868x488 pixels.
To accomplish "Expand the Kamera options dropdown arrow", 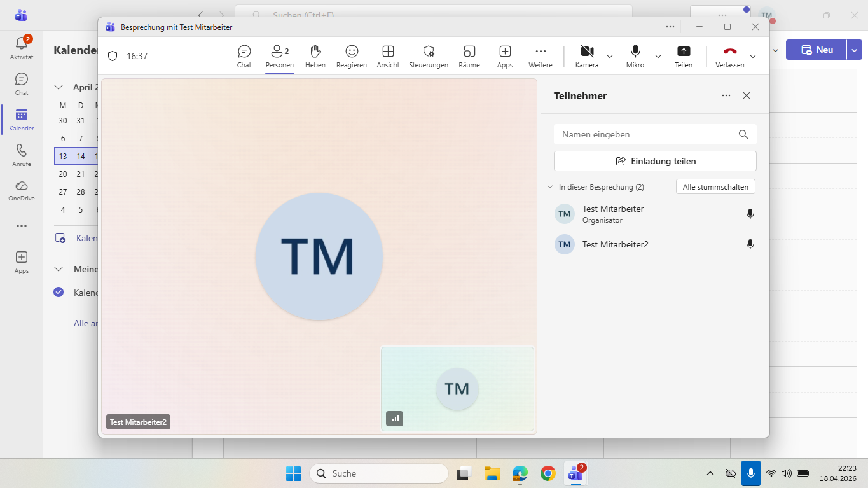I will point(610,56).
